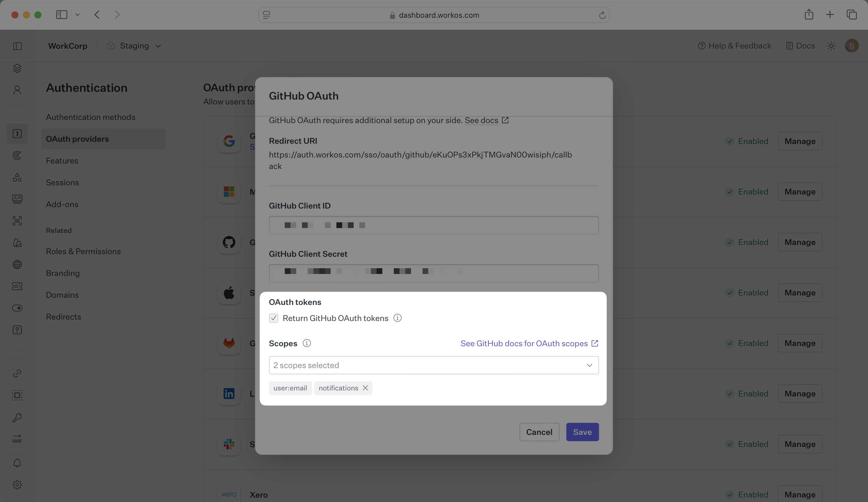Select the key icon in the sidebar
Viewport: 868px width, 502px height.
[17, 417]
